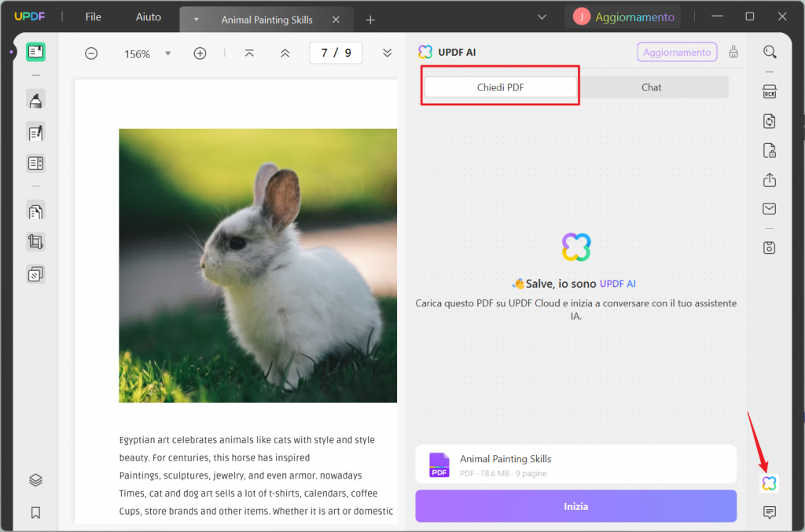Click the UPDF AI icon in right sidebar
The width and height of the screenshot is (805, 532).
(769, 482)
